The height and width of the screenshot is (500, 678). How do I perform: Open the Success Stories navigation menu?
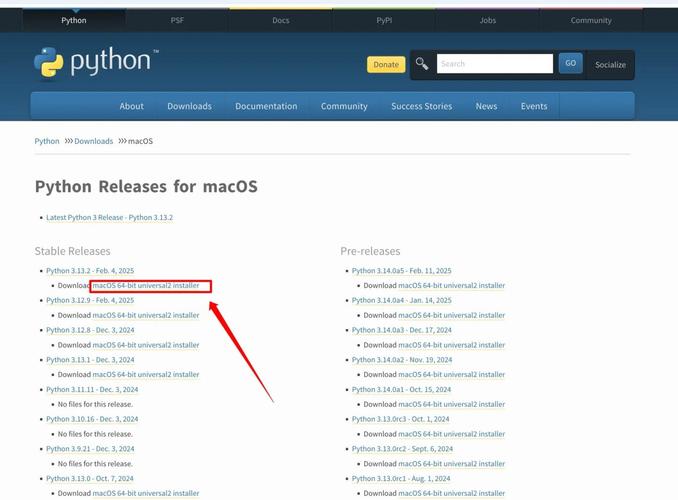pos(422,106)
